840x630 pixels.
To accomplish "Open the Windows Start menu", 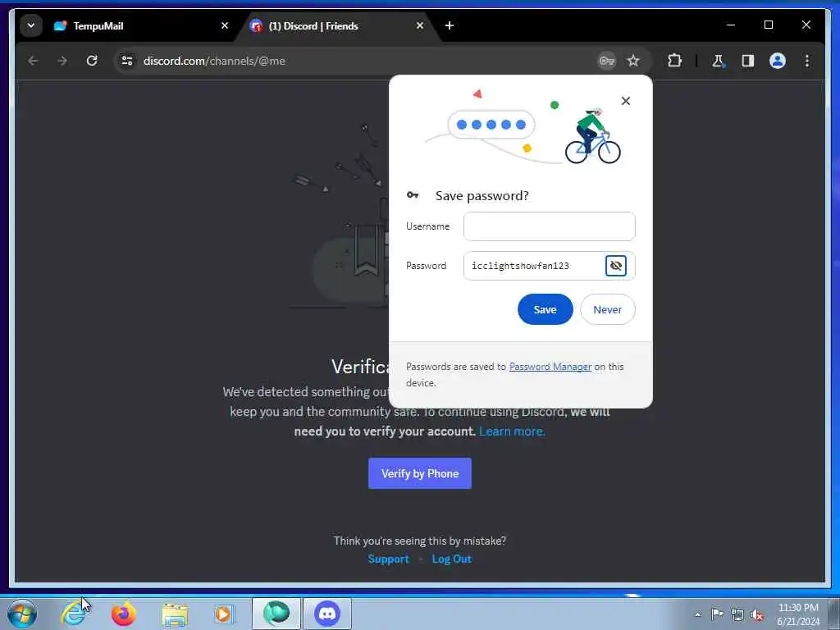I will [x=22, y=614].
